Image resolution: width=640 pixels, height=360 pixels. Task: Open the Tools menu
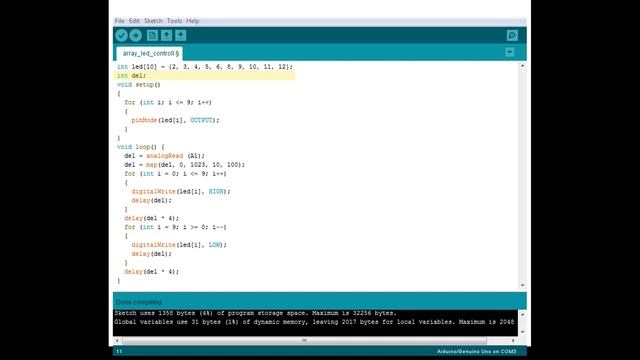click(x=174, y=21)
